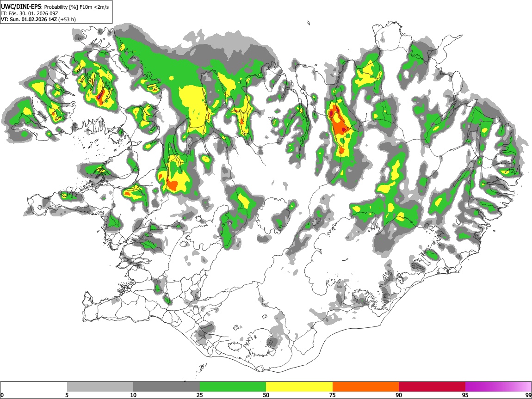The image size is (532, 399).
Task: Click the '50' legend tick label
Action: [266, 395]
